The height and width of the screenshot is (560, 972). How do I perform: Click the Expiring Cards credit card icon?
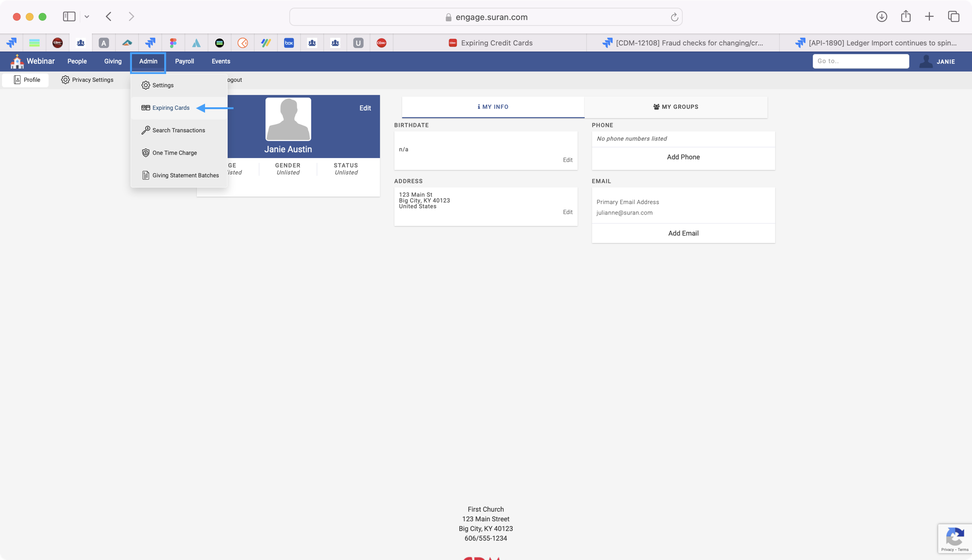(146, 108)
